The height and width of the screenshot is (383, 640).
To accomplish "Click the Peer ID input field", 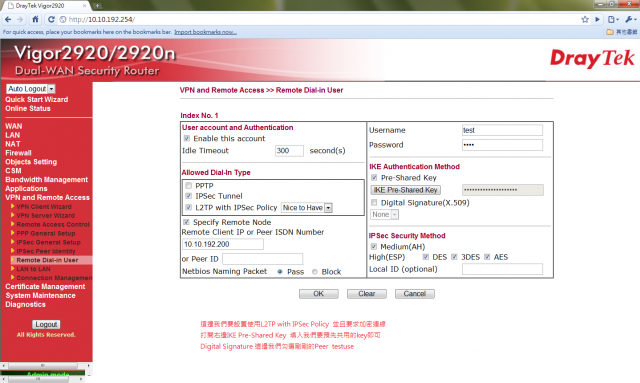I will pos(262,259).
